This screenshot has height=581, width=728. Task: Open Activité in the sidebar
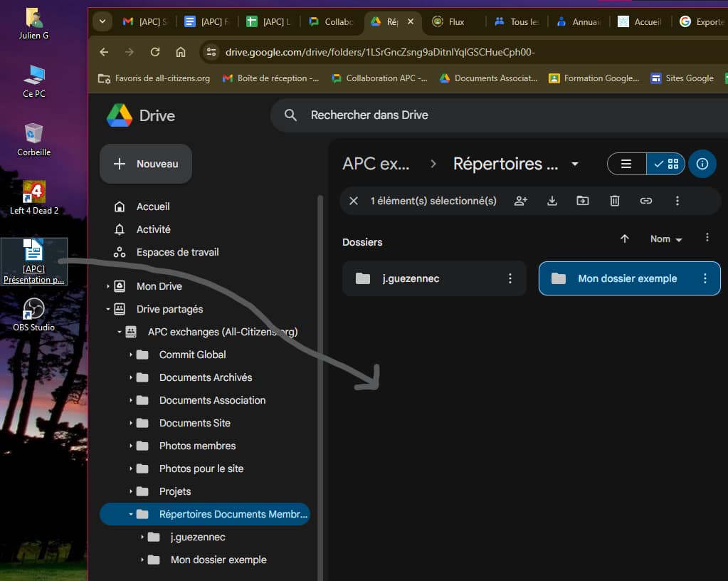pyautogui.click(x=153, y=229)
